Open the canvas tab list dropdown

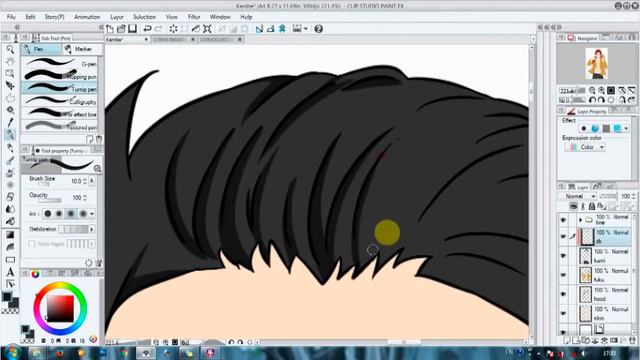[x=533, y=40]
